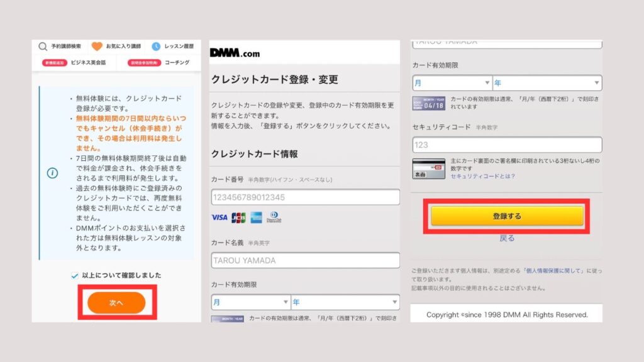Open the 年 dropdown in the middle panel

[345, 302]
